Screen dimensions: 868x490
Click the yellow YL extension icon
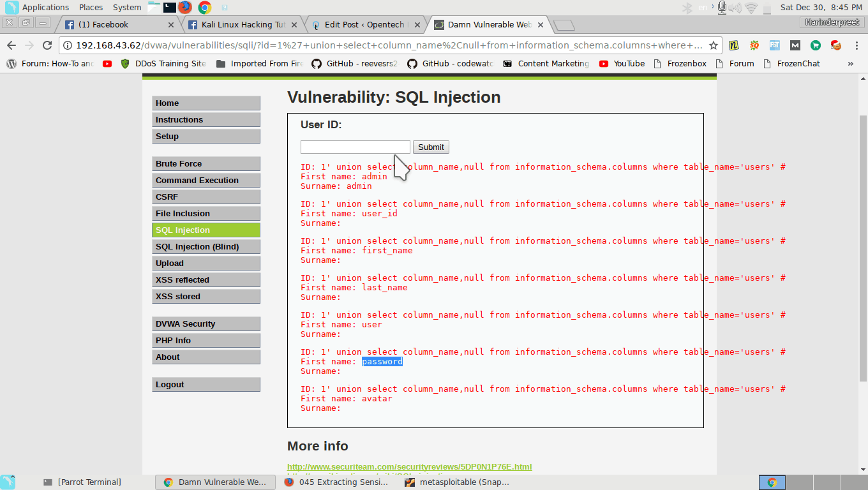tap(734, 45)
